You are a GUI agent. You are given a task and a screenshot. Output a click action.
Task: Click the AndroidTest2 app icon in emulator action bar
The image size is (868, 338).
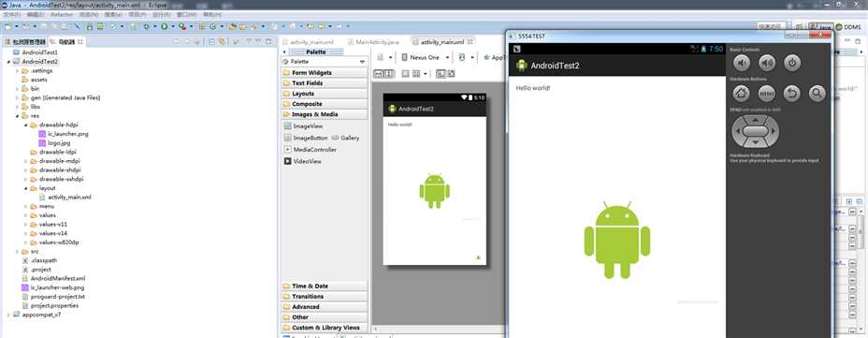tap(521, 66)
